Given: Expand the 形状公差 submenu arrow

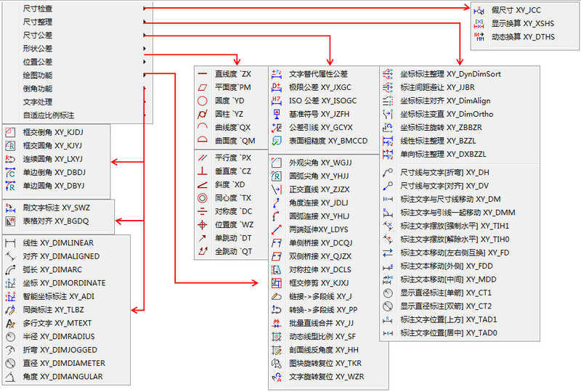Looking at the screenshot, I should pyautogui.click(x=145, y=49).
